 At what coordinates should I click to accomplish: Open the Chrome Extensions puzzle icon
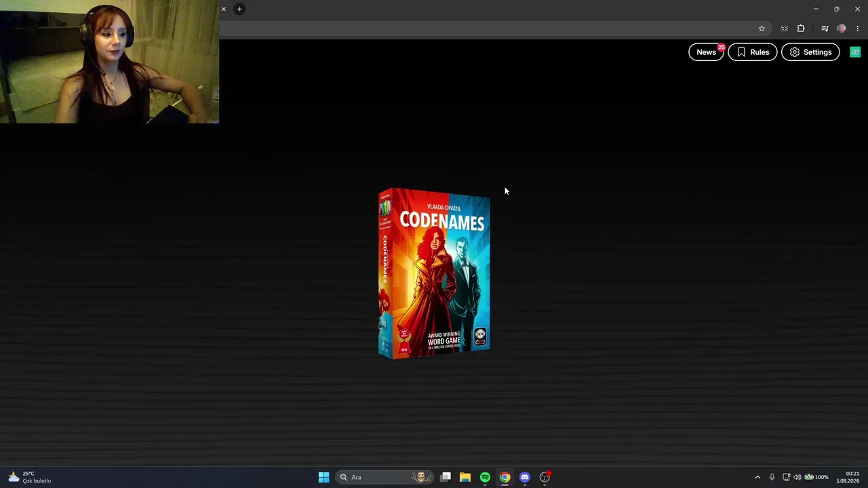(x=801, y=28)
